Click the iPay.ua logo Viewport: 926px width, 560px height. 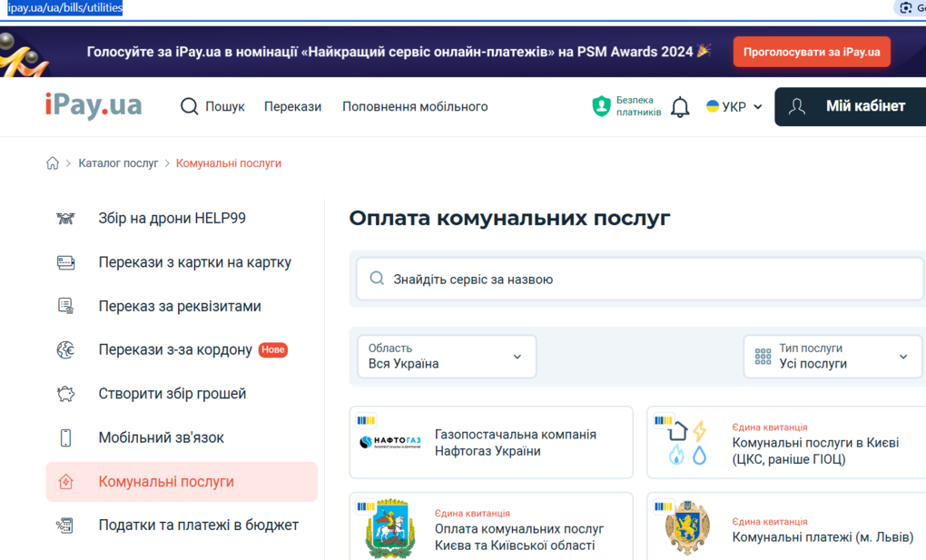point(94,106)
